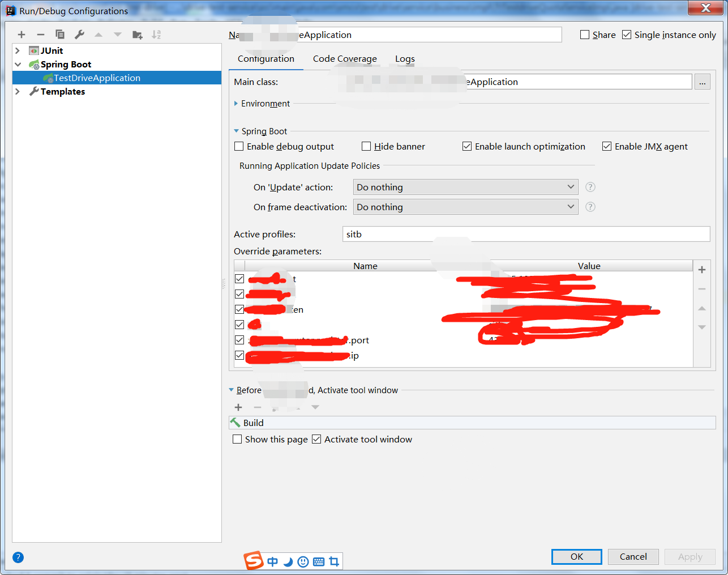Disable the Enable JMX agent option

click(606, 146)
